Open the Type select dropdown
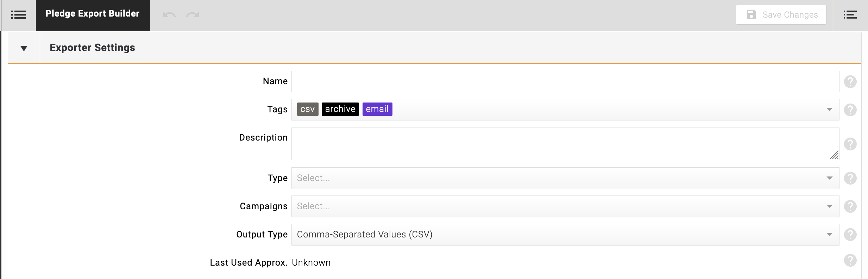 click(565, 178)
